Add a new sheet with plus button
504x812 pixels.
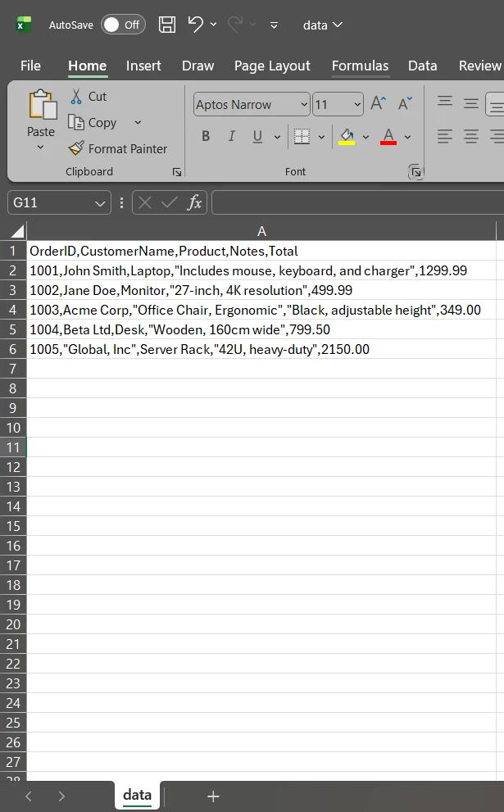213,796
